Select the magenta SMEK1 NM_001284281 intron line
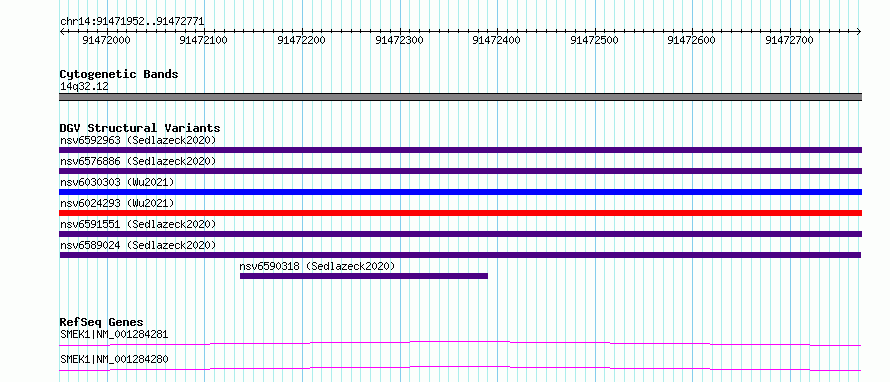Screen dimensions: 890x382 460,343
